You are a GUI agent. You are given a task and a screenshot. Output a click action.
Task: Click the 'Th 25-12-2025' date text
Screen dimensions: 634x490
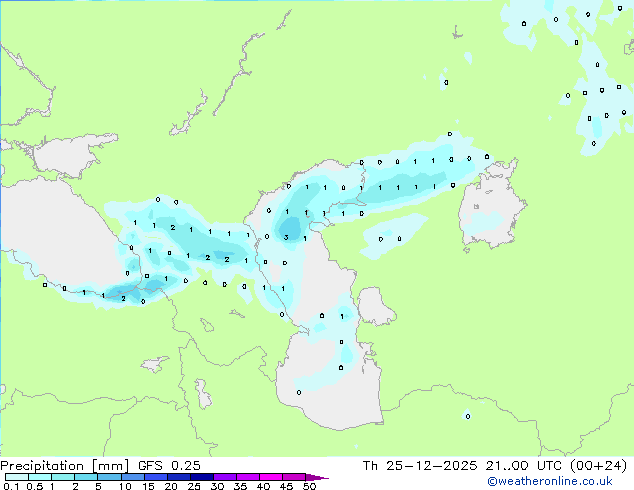(420, 466)
